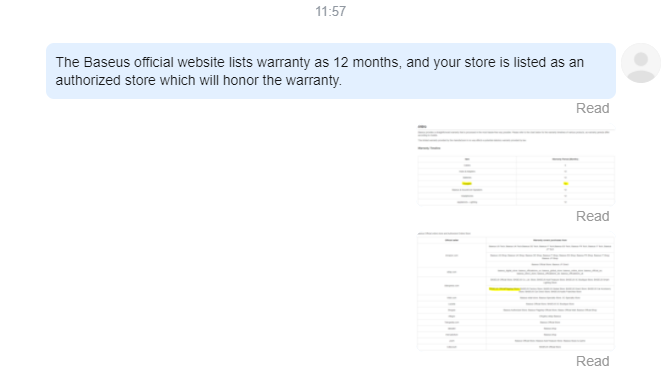The image size is (667, 372).
Task: Click the ebay.com row in stores image
Action: (x=516, y=272)
